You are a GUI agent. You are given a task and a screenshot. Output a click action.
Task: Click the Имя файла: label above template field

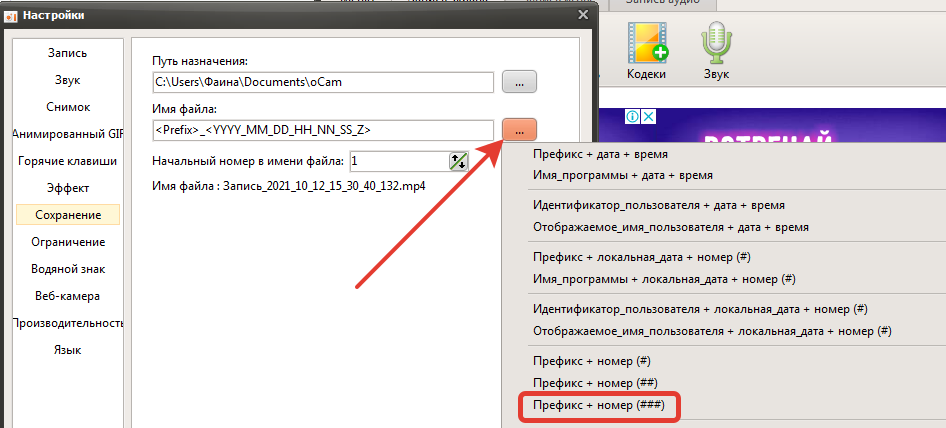[x=184, y=109]
